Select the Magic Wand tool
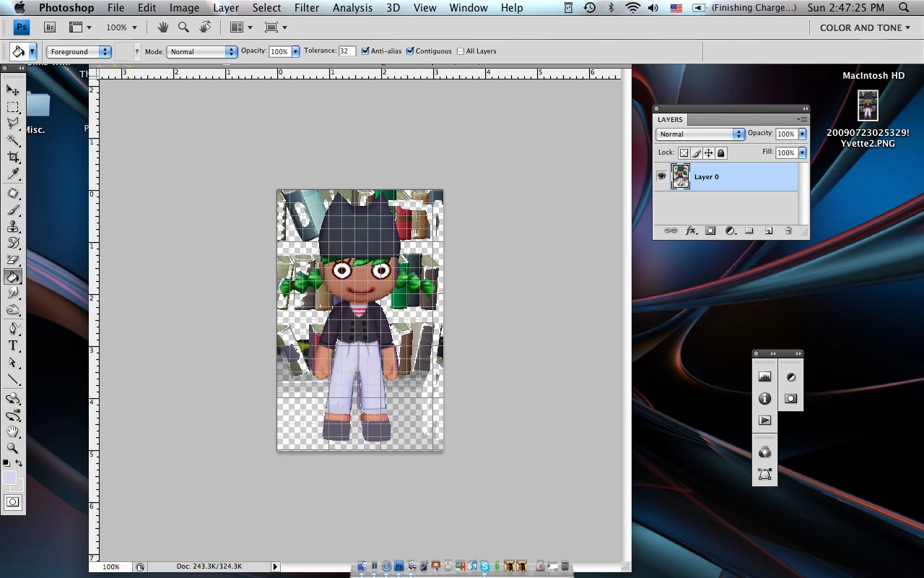This screenshot has width=924, height=578. (13, 140)
